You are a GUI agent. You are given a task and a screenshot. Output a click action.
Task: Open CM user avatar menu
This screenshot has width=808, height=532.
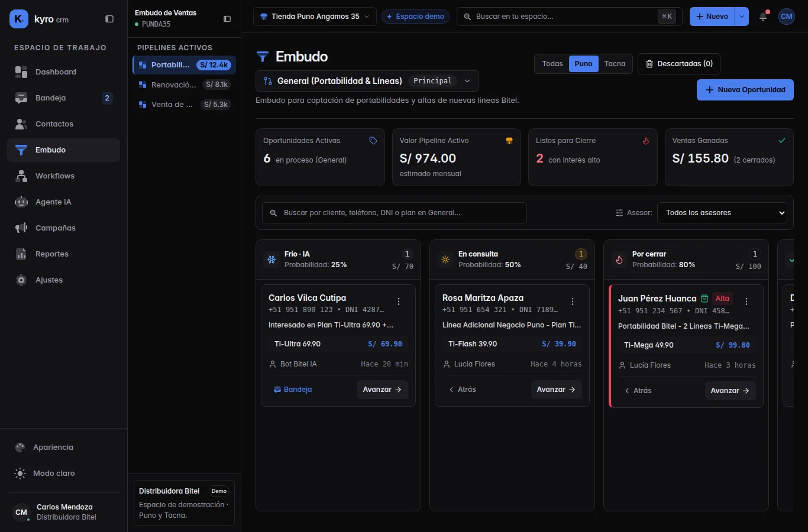click(x=786, y=17)
